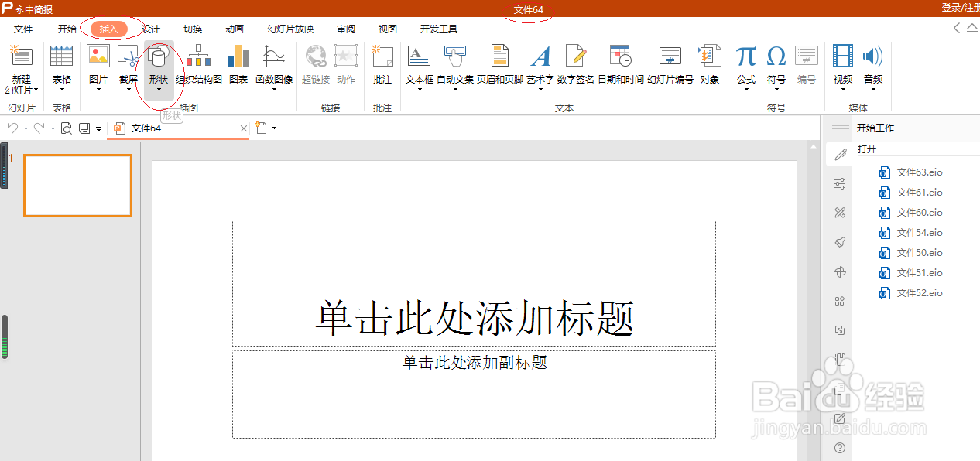The image size is (980, 461).
Task: Open 文件63.eio from the recent files list
Action: 918,172
